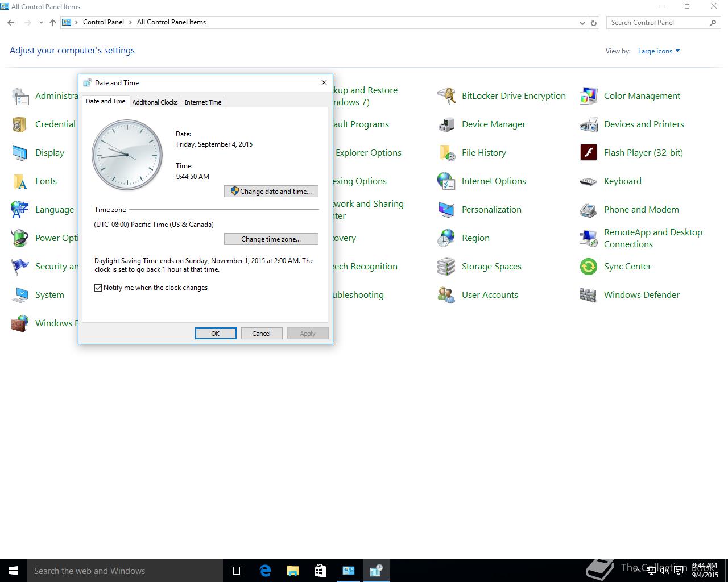Click Cancel in Date and Time dialog

coord(262,334)
